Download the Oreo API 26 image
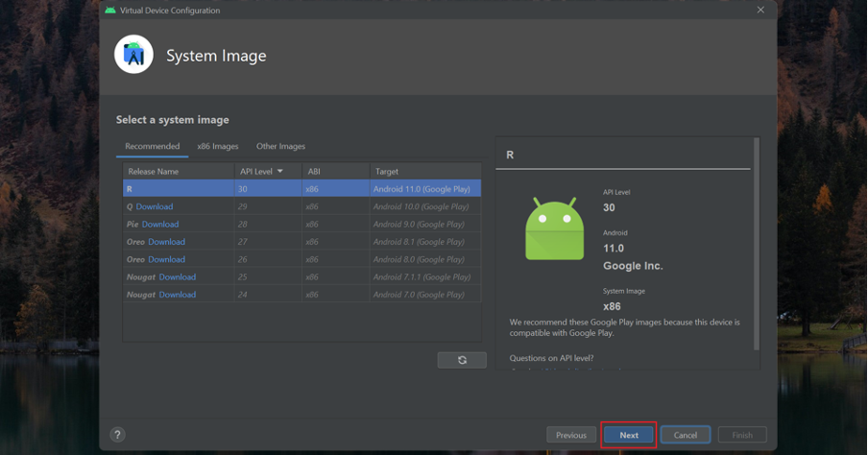This screenshot has width=868, height=455. tap(167, 259)
